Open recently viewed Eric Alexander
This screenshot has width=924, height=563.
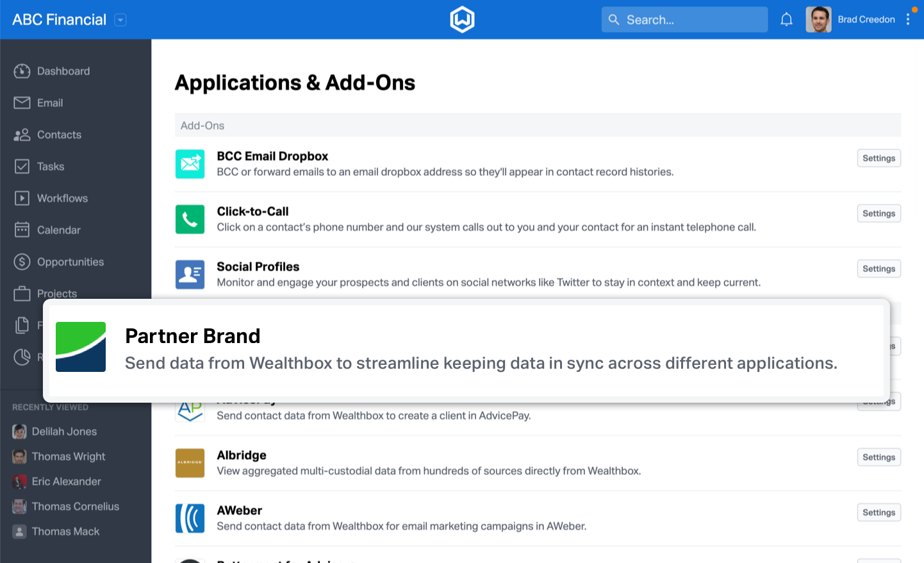(x=67, y=482)
